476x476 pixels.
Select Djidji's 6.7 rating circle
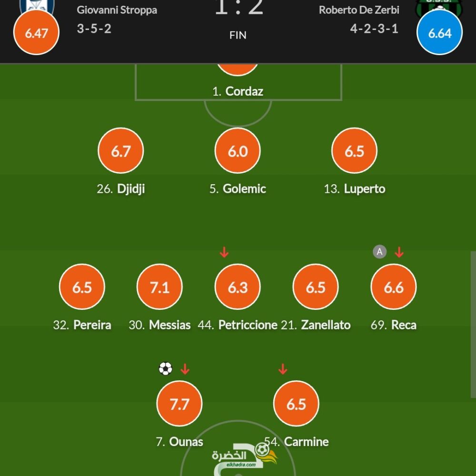121,150
